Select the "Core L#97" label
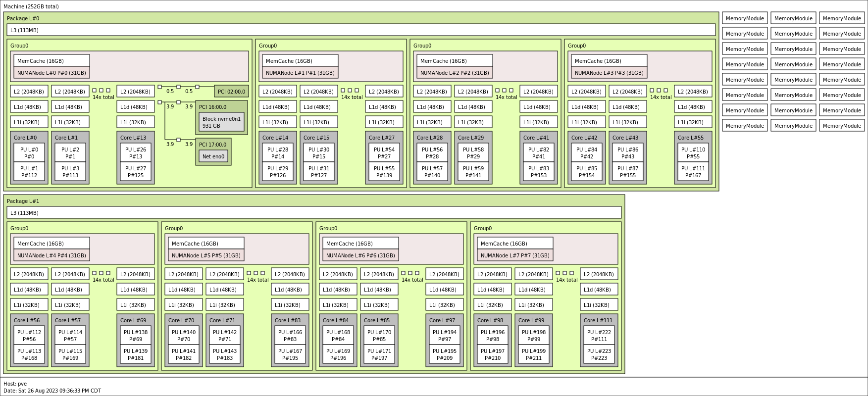 [x=442, y=321]
